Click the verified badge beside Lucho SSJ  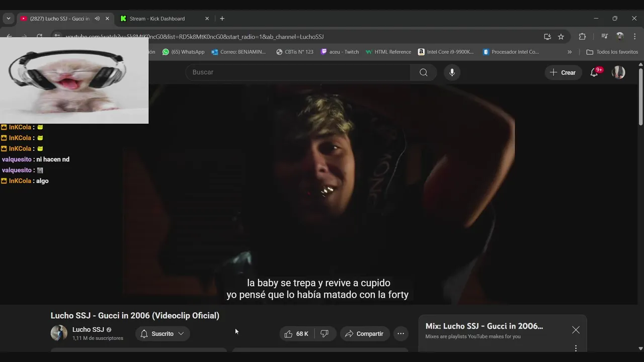(109, 330)
